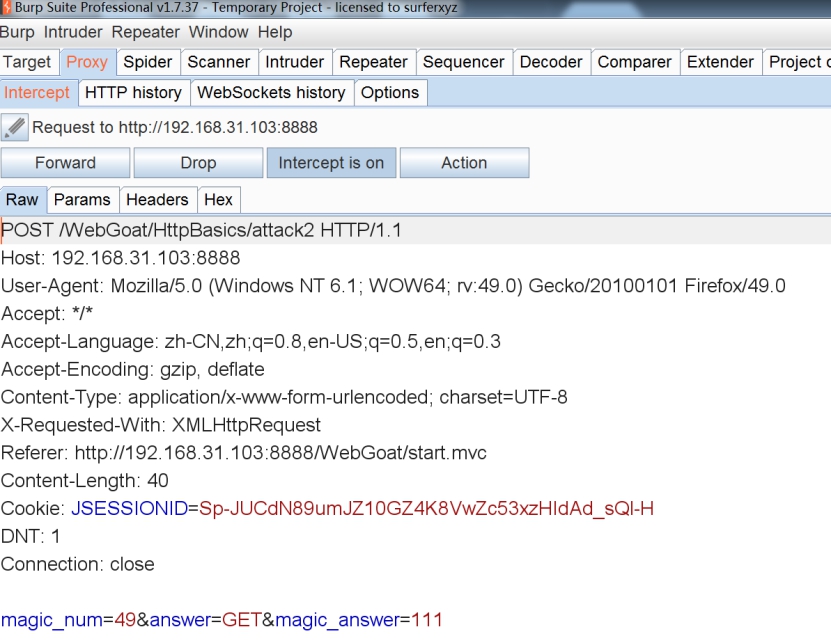Viewport: 831px width, 644px height.
Task: Select the Raw request view tab
Action: click(22, 200)
